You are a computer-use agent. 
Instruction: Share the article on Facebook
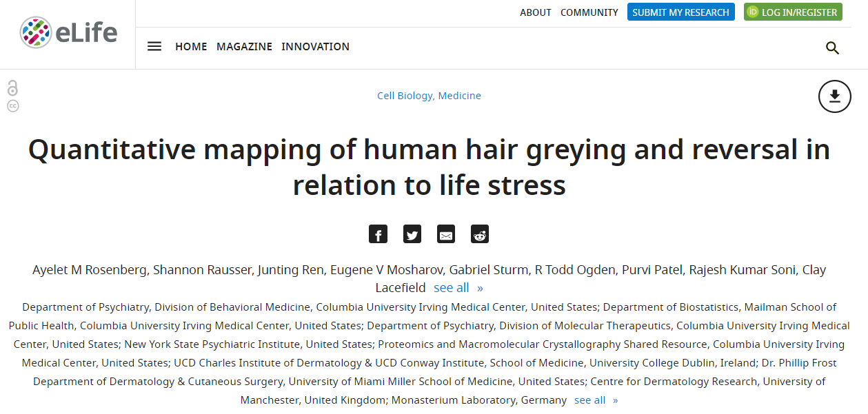point(378,234)
